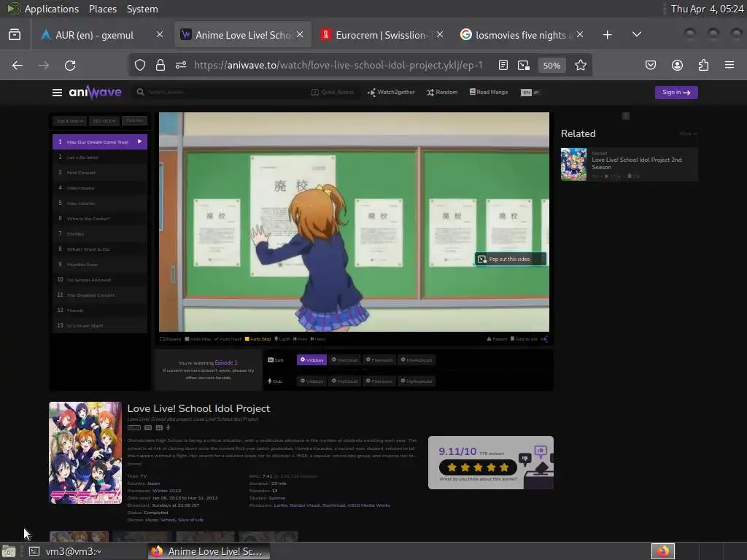Screen dimensions: 747x560
Task: Toggle the Auto Skip option
Action: coord(258,339)
